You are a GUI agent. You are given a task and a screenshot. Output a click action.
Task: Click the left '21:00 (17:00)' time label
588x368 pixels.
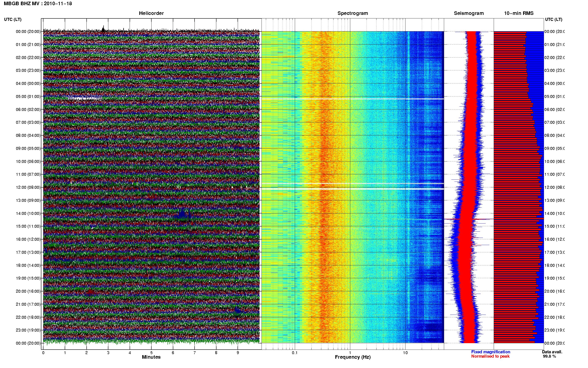coord(28,304)
